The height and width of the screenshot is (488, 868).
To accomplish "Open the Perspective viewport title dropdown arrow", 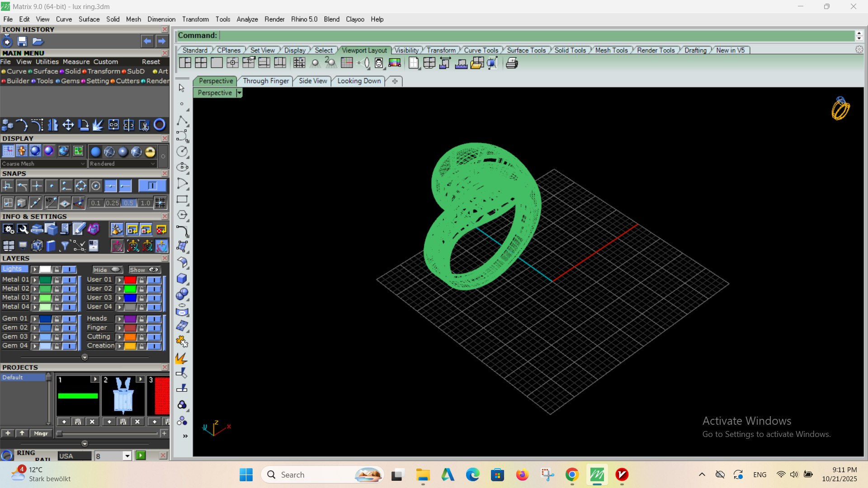I will 239,93.
